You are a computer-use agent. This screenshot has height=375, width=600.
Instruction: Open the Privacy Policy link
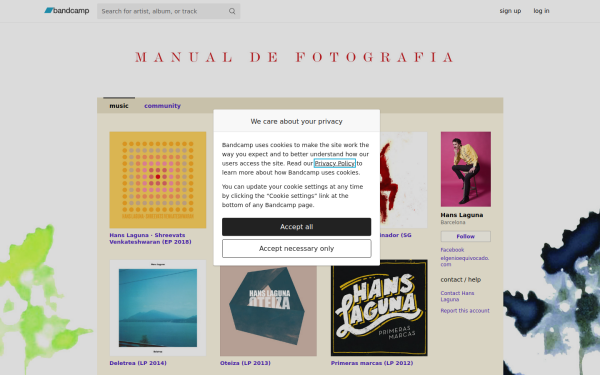tap(334, 163)
